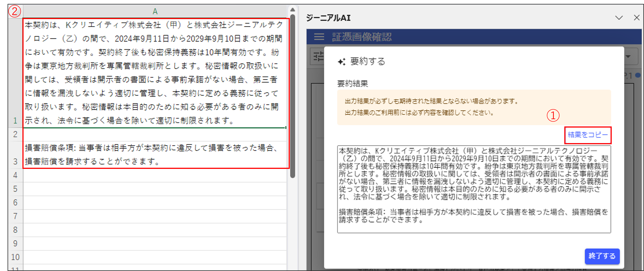
Task: Select row 10 header
Action: point(15,257)
